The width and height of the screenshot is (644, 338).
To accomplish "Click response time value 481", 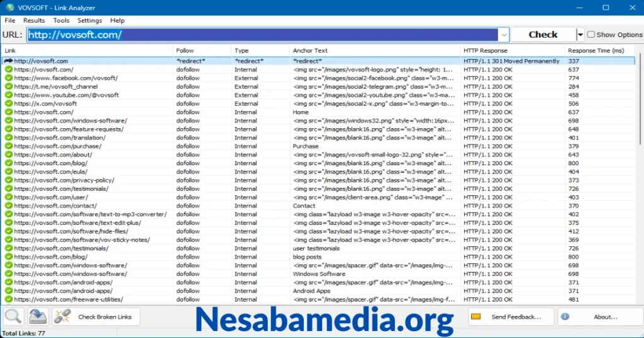I will click(574, 300).
